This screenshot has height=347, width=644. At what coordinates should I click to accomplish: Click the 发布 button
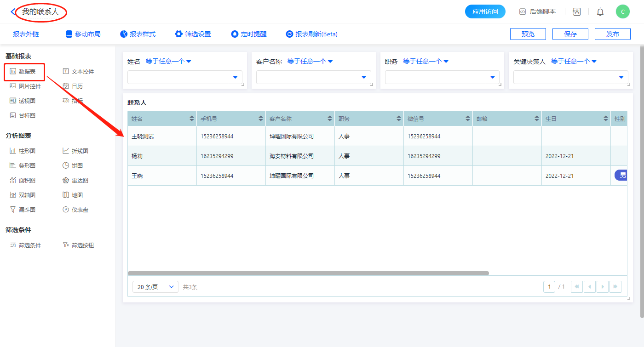click(x=612, y=34)
